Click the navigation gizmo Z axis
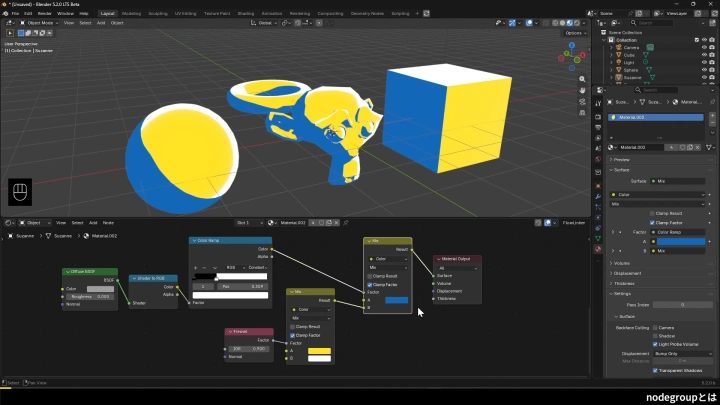Screen dimensions: 720x405 point(572,45)
